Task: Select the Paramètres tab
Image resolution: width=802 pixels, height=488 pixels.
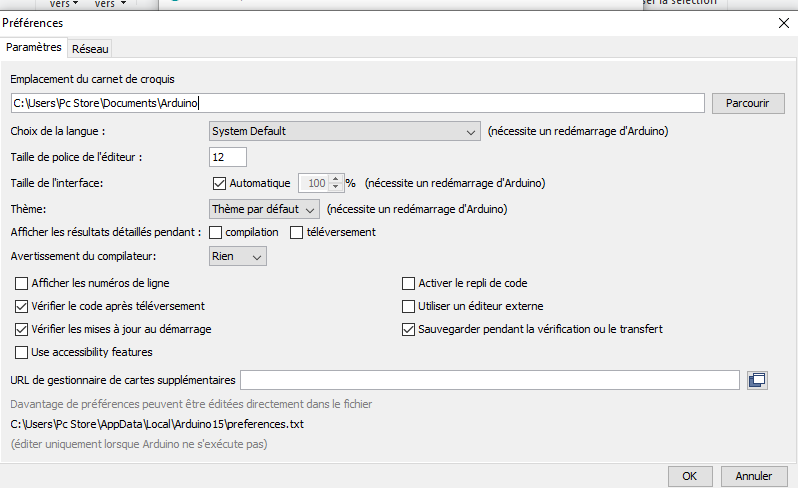Action: (x=34, y=47)
